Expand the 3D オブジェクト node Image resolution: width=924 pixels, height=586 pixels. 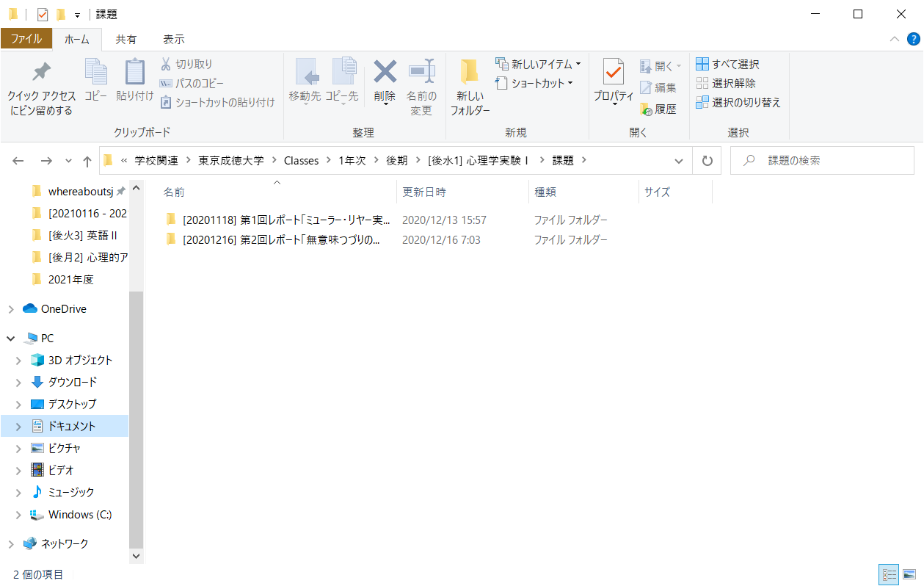[19, 361]
